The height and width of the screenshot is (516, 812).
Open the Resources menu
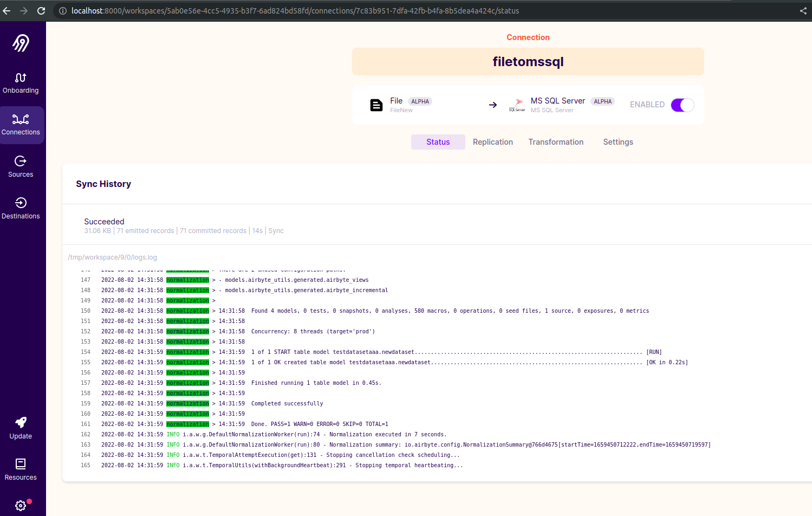(x=21, y=469)
